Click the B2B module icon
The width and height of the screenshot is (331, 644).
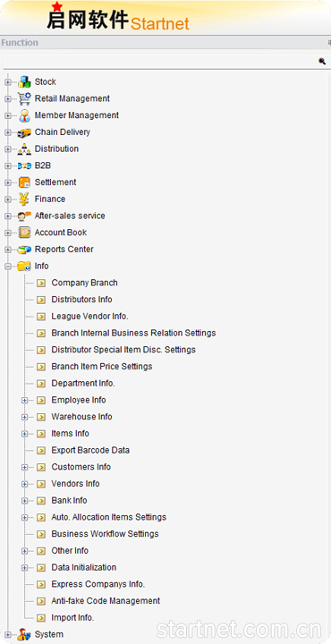(24, 166)
